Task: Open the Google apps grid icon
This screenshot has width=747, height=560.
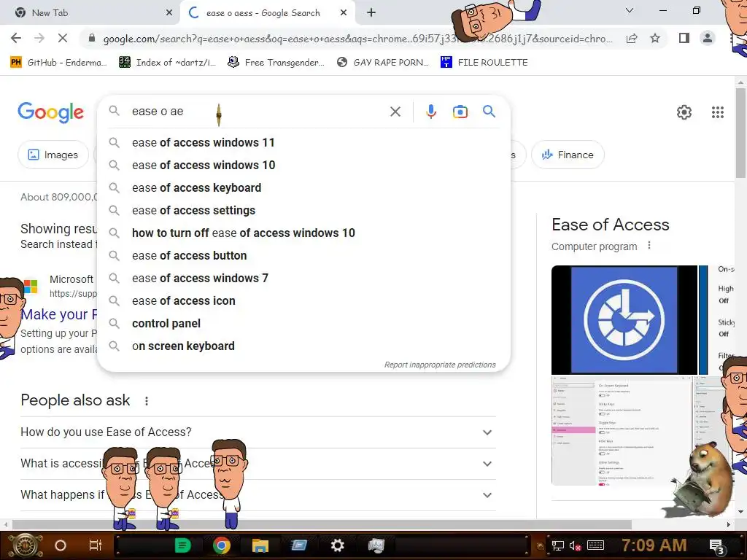Action: (x=718, y=112)
